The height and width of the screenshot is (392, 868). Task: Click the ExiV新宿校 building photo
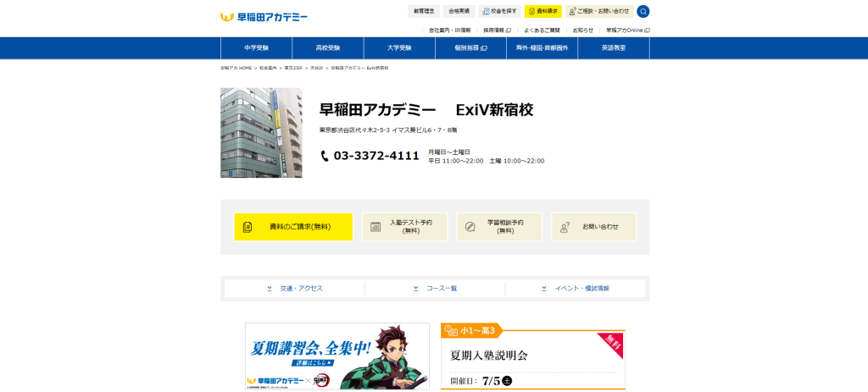coord(261,133)
